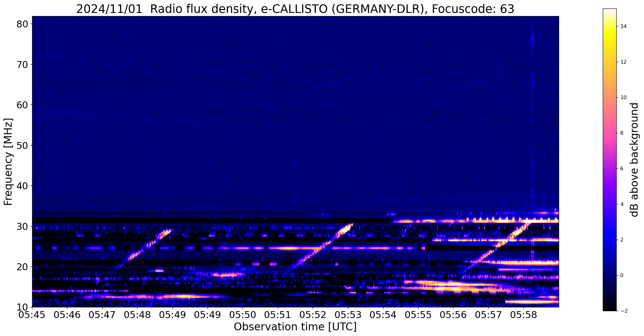Click the 05:50 time tick label

pyautogui.click(x=243, y=315)
